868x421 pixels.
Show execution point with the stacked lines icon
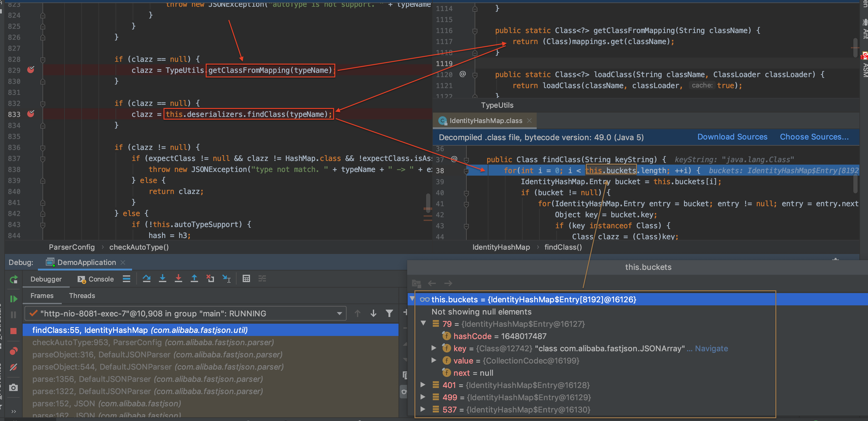126,279
